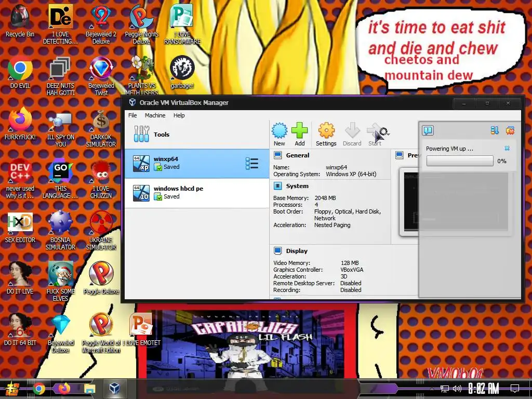Viewport: 532px width, 399px height.
Task: Select the DO EVIL Chrome desktop icon
Action: [20, 72]
